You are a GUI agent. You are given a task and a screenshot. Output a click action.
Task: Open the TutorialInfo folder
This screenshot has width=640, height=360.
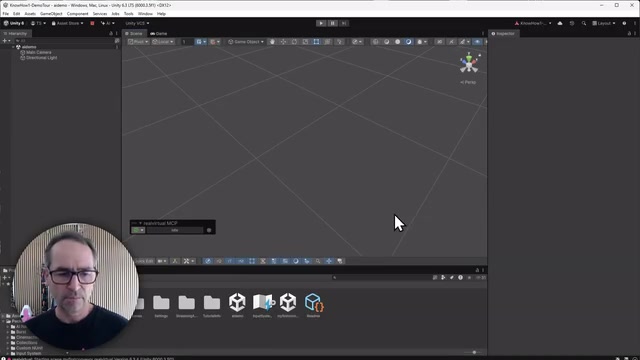pyautogui.click(x=212, y=305)
